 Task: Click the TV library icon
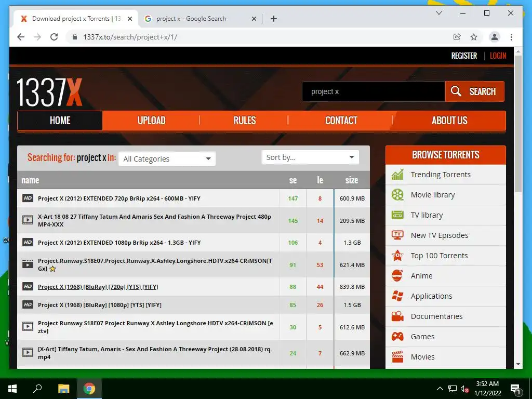pos(397,215)
